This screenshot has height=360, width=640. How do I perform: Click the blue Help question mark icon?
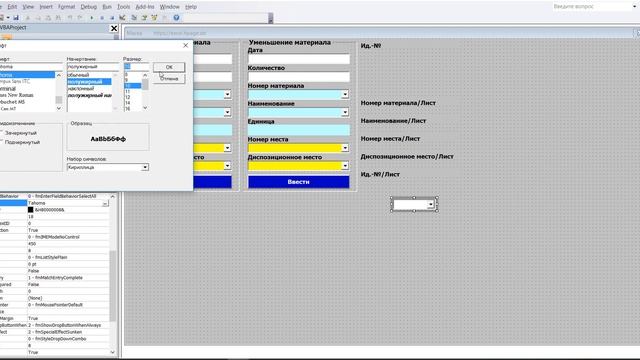(176, 18)
